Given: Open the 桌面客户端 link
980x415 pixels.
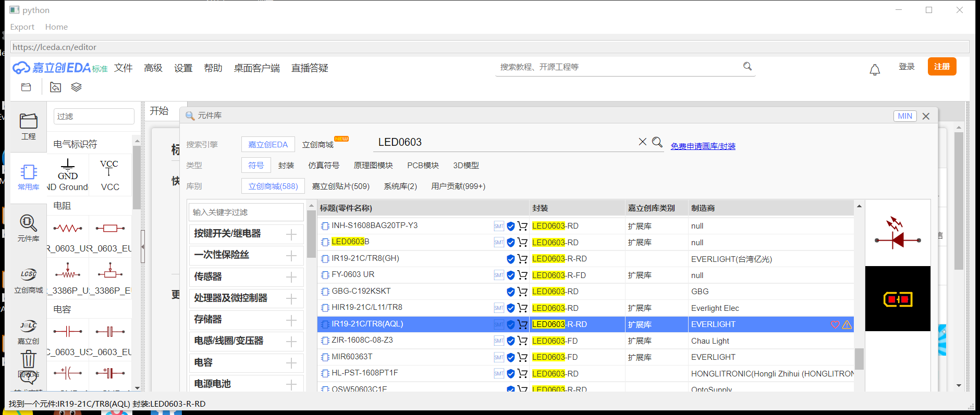Looking at the screenshot, I should (x=256, y=68).
